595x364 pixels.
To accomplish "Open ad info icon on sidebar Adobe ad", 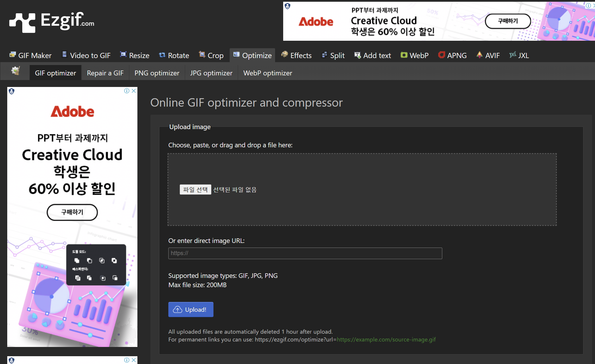I will pos(127,91).
